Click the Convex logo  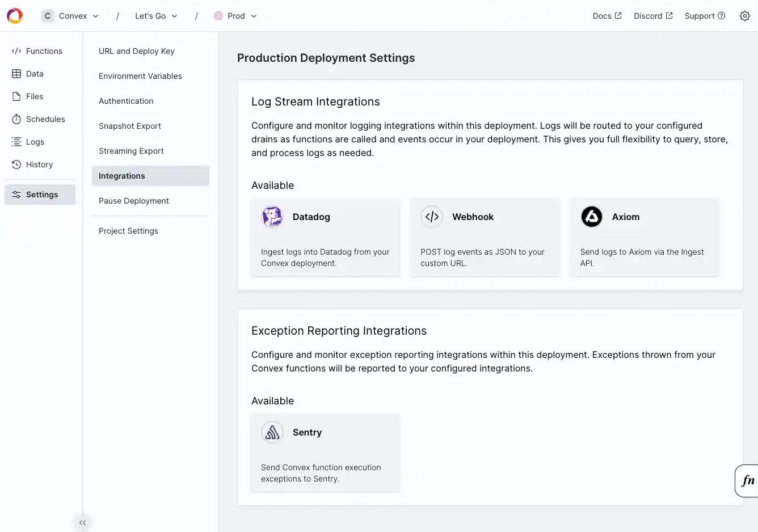[14, 15]
